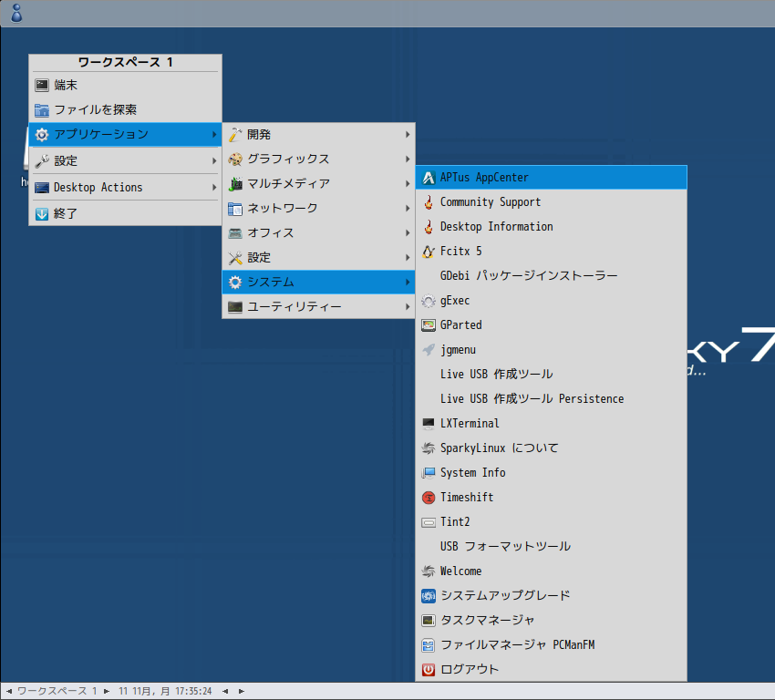Image resolution: width=775 pixels, height=700 pixels.
Task: Click the flame icon beside Community Support
Action: 429,202
